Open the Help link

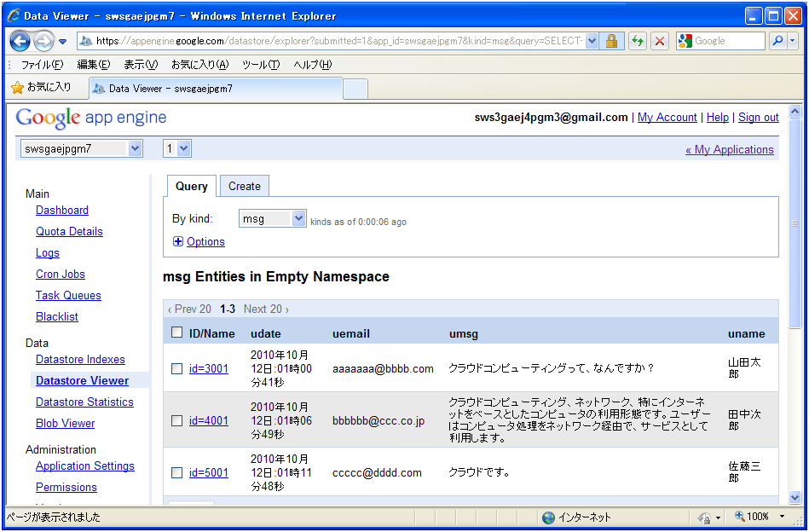click(717, 117)
